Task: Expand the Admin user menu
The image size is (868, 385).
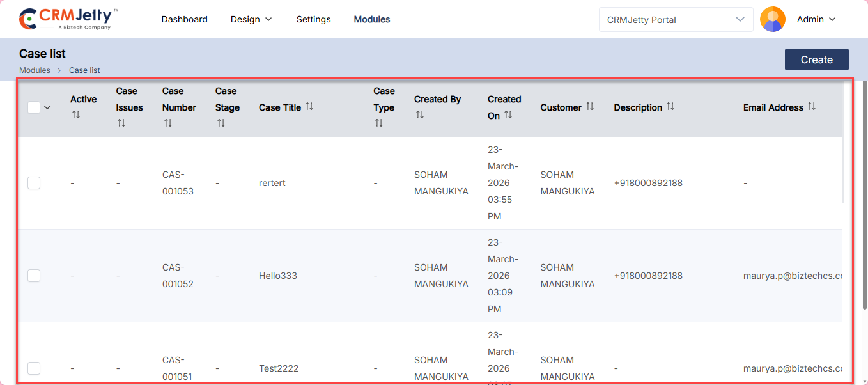Action: pos(816,19)
